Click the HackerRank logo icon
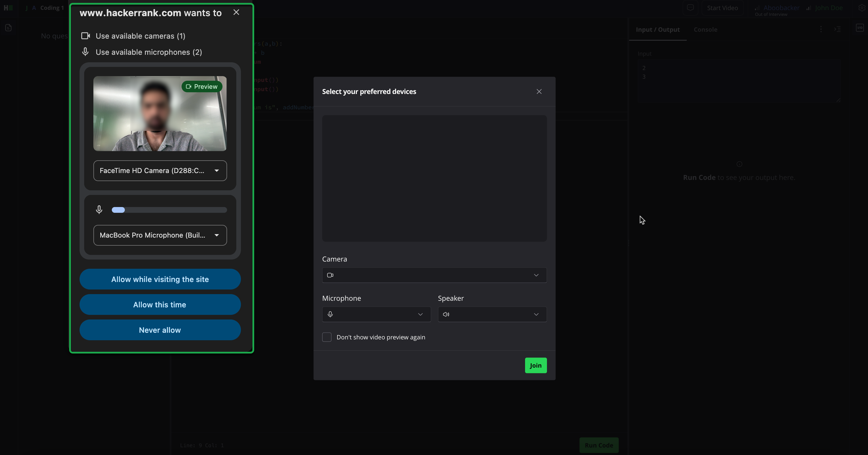The image size is (868, 455). pos(8,8)
